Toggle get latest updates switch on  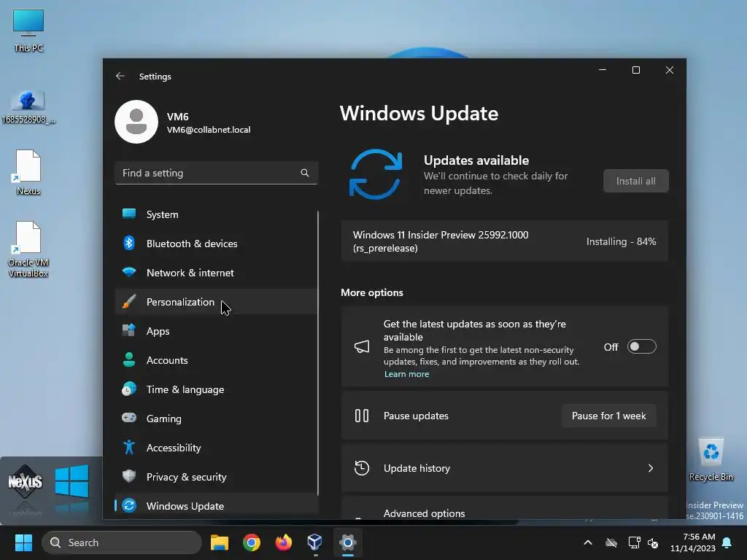click(641, 346)
